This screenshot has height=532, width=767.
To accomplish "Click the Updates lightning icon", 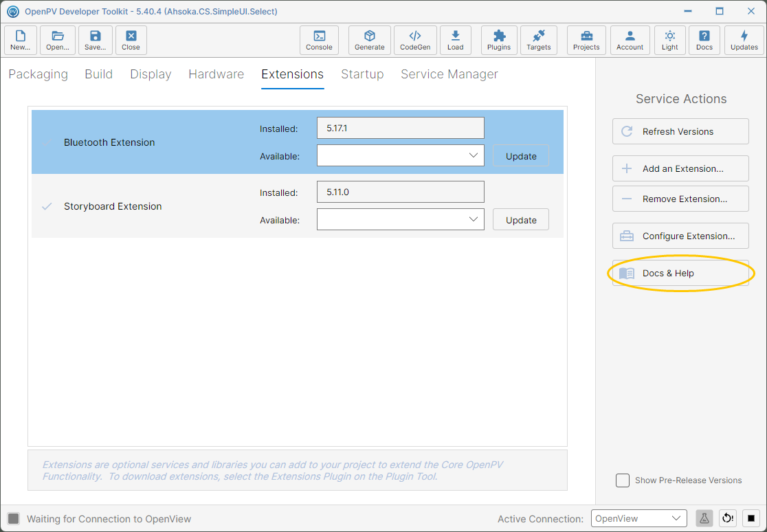I will click(x=744, y=40).
